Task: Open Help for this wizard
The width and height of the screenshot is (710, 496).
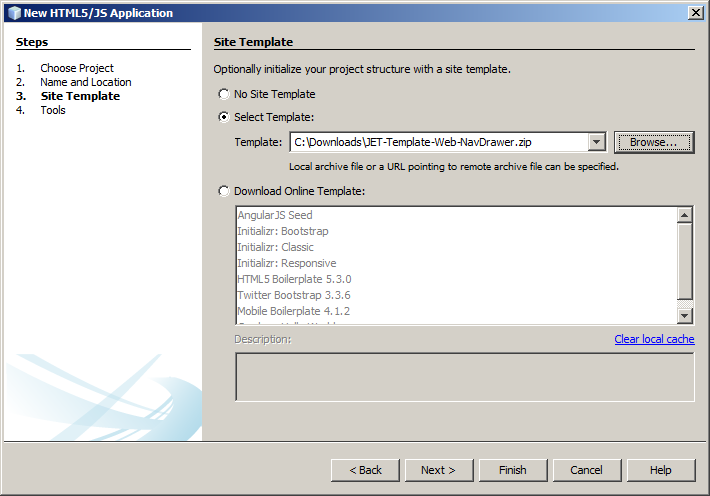Action: tap(661, 470)
